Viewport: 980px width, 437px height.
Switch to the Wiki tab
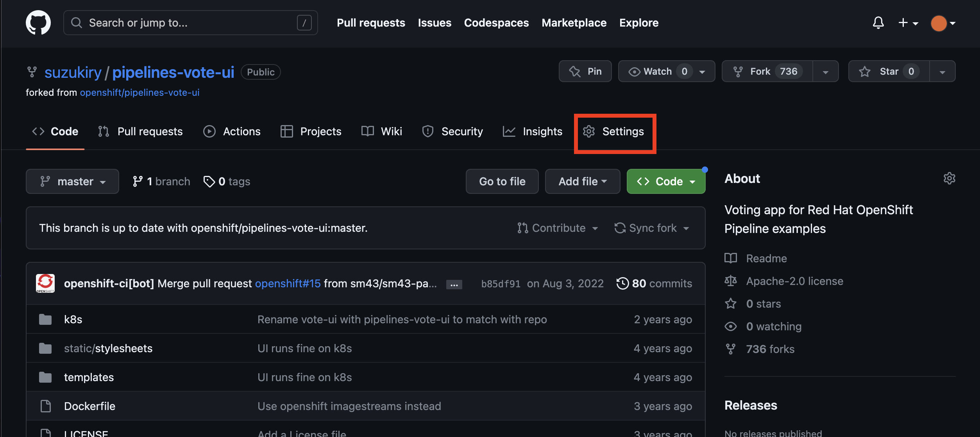pyautogui.click(x=382, y=131)
